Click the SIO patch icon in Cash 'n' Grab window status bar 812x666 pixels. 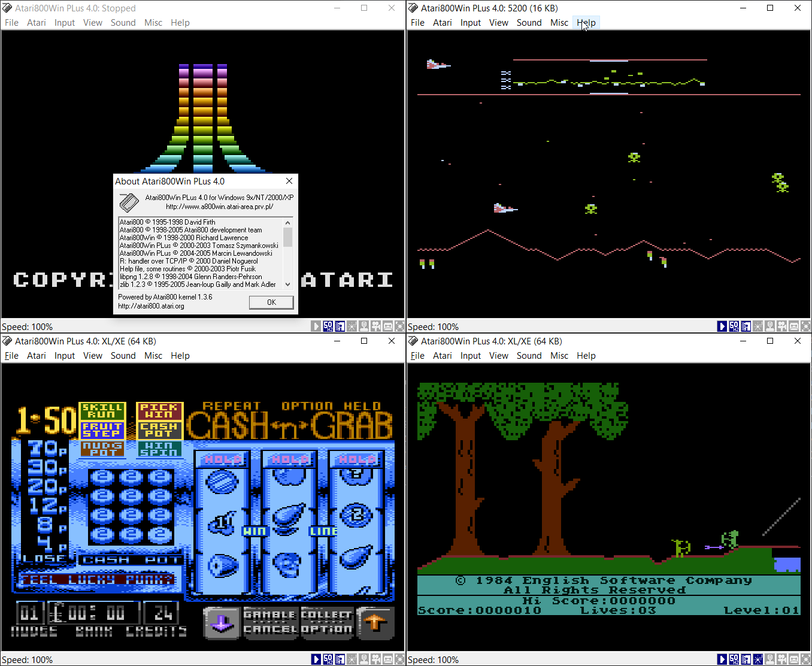point(340,659)
